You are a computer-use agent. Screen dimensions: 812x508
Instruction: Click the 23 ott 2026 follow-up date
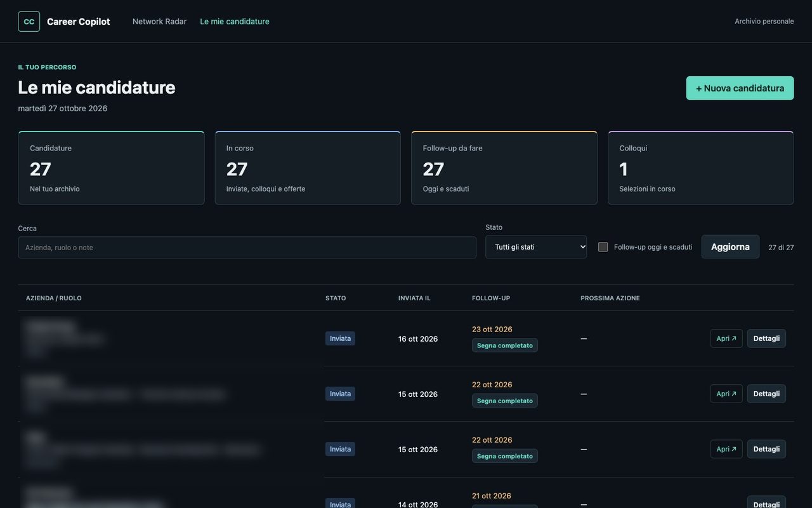tap(492, 330)
